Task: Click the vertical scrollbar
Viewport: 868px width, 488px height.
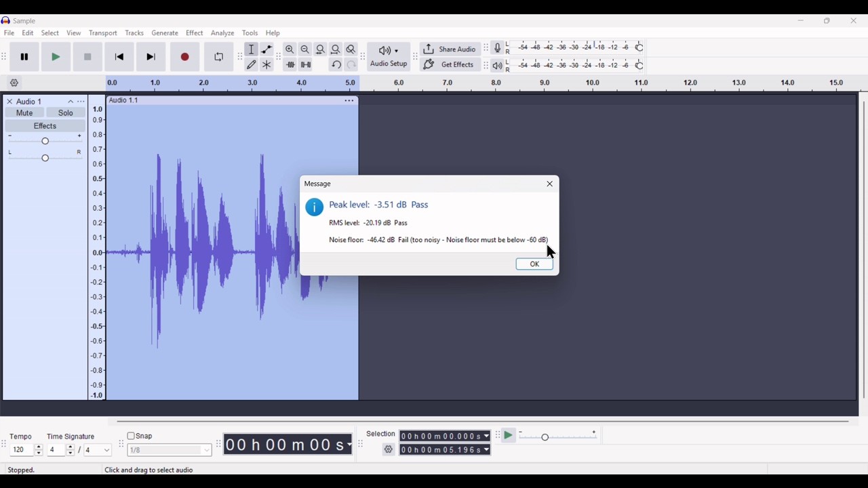Action: (864, 251)
